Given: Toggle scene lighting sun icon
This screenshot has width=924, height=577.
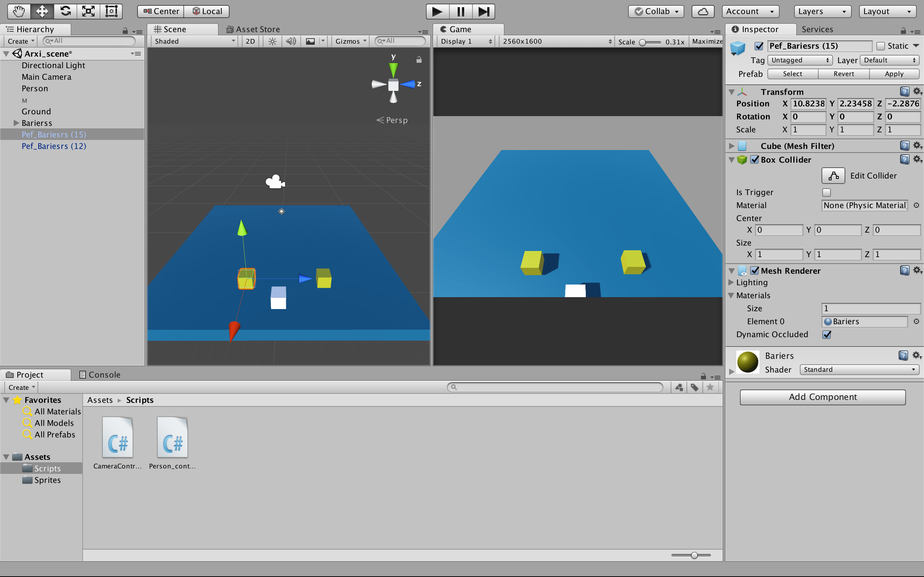Looking at the screenshot, I should click(x=272, y=41).
